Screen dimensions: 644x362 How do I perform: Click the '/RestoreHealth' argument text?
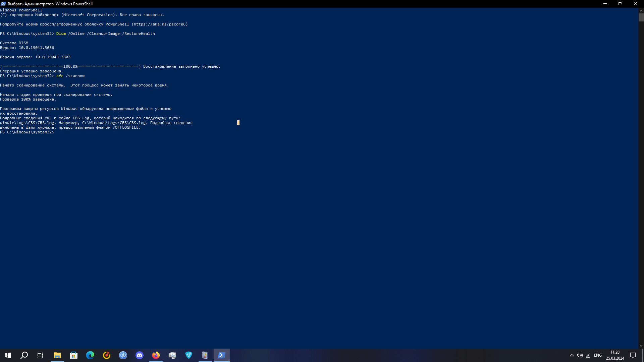tap(139, 34)
